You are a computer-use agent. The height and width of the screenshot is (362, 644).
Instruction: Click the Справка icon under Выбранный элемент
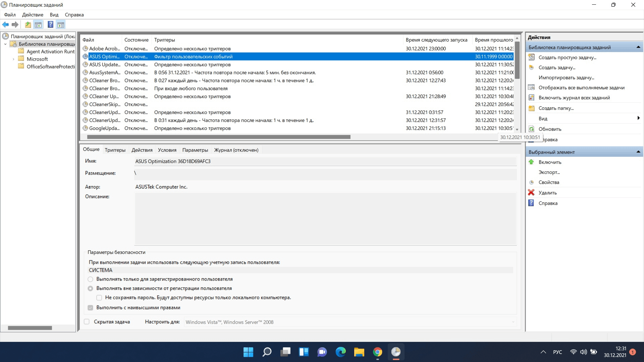click(x=531, y=203)
